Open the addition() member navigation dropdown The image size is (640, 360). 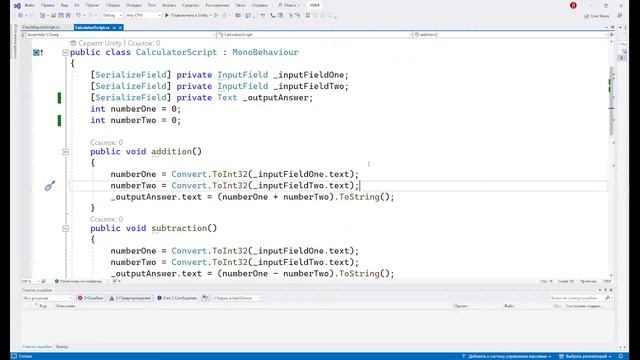point(510,35)
